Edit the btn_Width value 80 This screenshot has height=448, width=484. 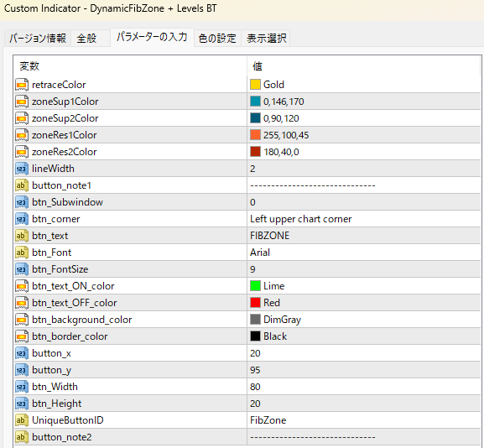(x=364, y=387)
